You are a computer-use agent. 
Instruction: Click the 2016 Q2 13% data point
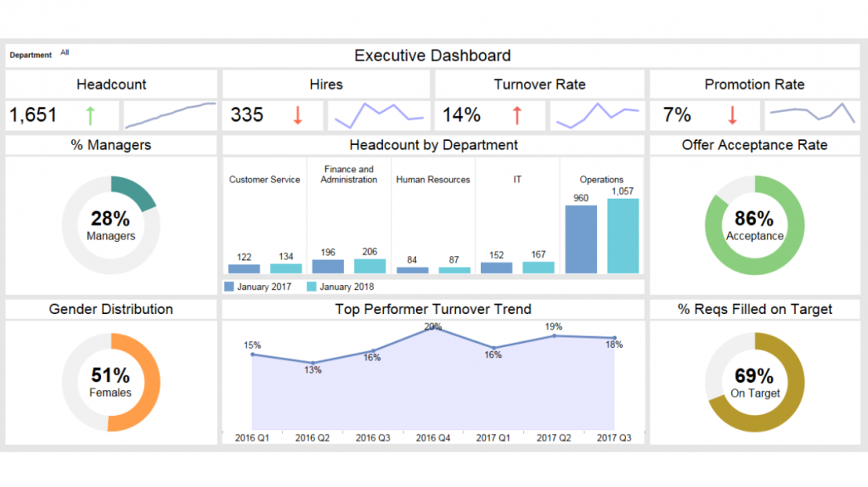click(x=313, y=363)
